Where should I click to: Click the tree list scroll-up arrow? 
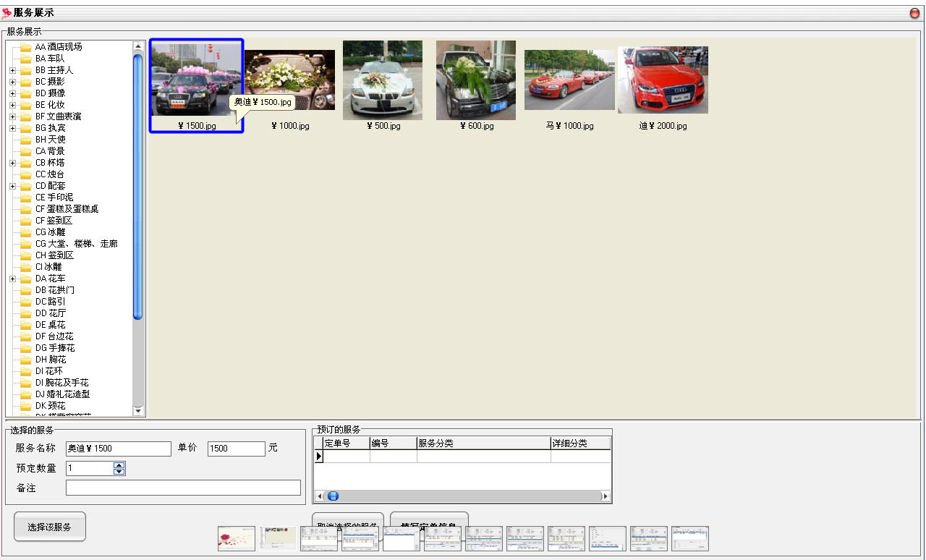(x=138, y=47)
